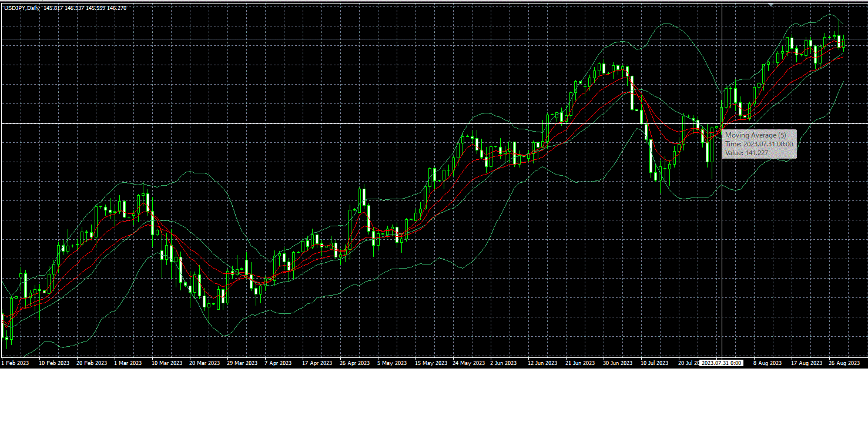868x432 pixels.
Task: Click the 24 May 2023 axis label
Action: tap(469, 363)
